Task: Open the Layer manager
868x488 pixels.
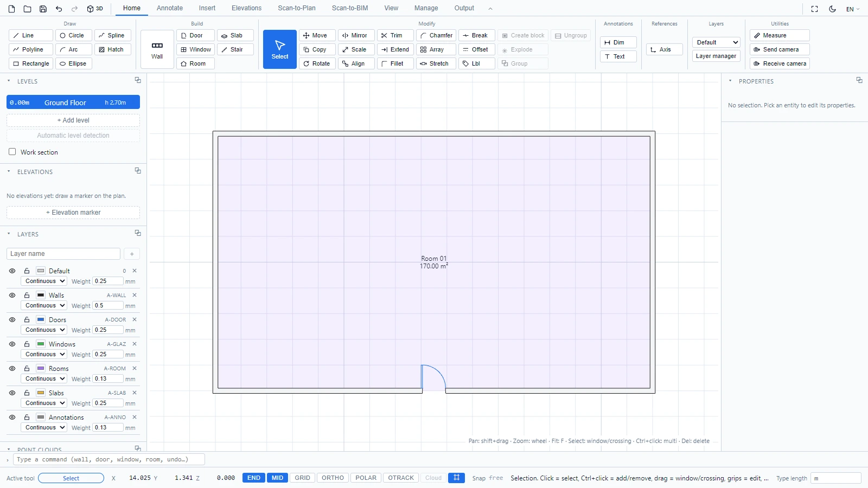Action: [716, 56]
